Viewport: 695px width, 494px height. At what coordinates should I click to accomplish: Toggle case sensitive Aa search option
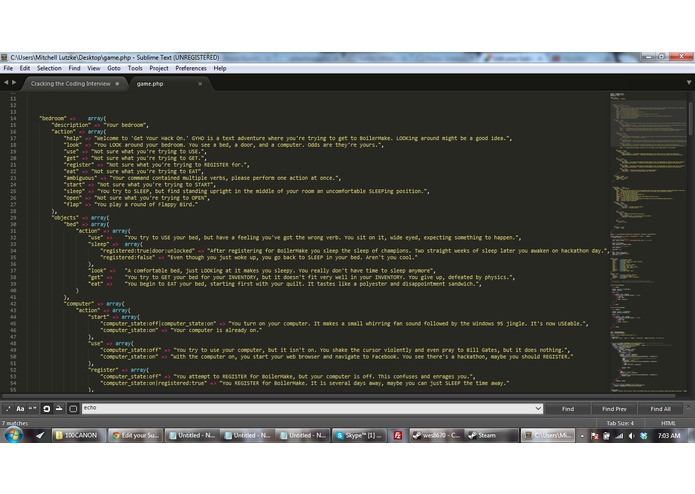pos(20,408)
